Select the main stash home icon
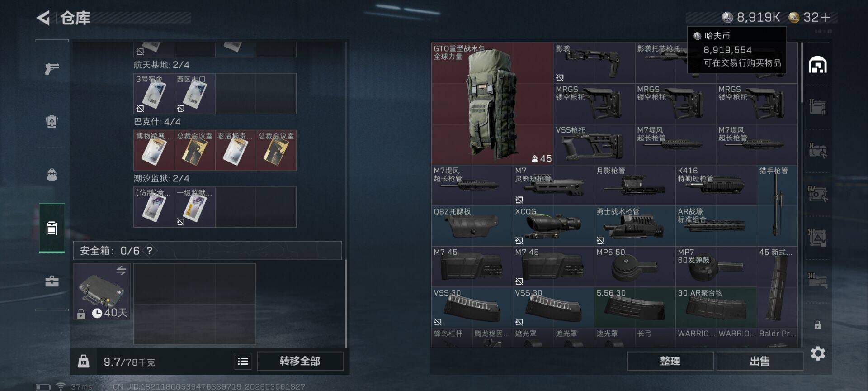The image size is (868, 391). point(818,65)
